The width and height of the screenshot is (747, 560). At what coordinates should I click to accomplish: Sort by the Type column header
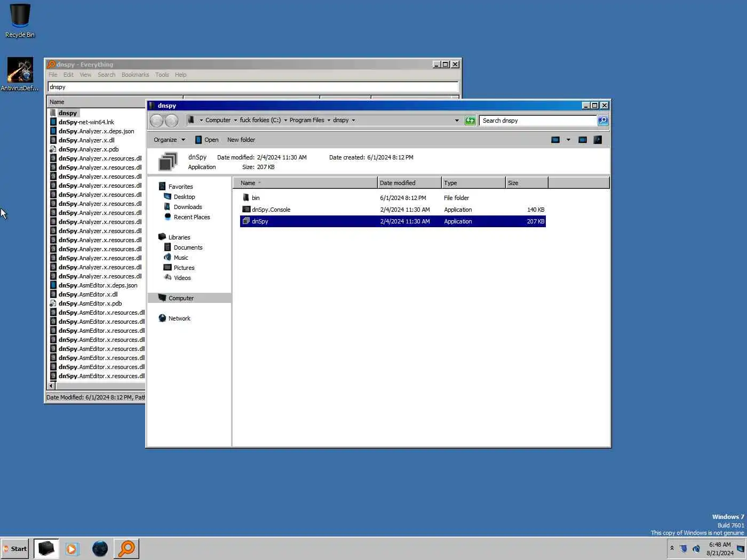pyautogui.click(x=473, y=183)
